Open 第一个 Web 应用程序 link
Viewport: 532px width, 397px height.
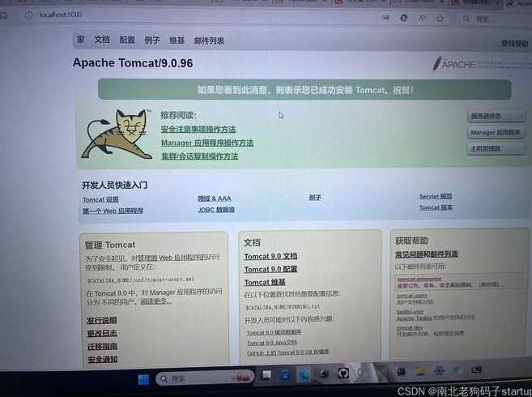113,211
